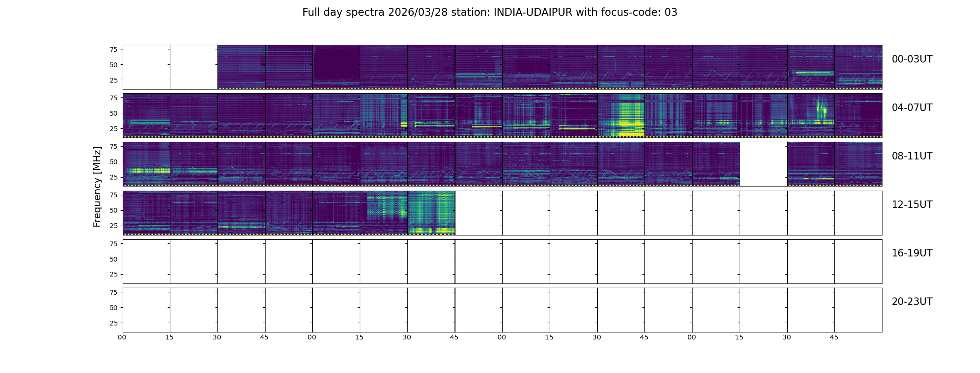Click the 50 MHz tick of the 00-03UT row
This screenshot has height=373, width=980.
pyautogui.click(x=113, y=65)
